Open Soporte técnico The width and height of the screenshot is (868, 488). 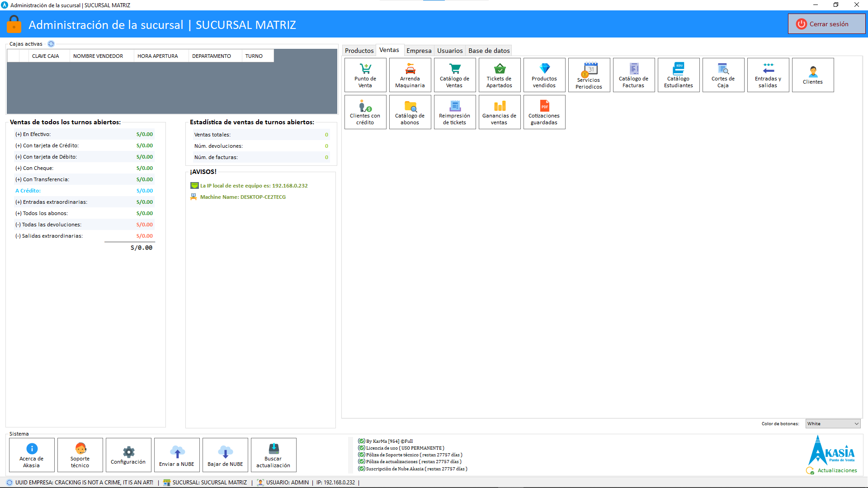(x=80, y=455)
